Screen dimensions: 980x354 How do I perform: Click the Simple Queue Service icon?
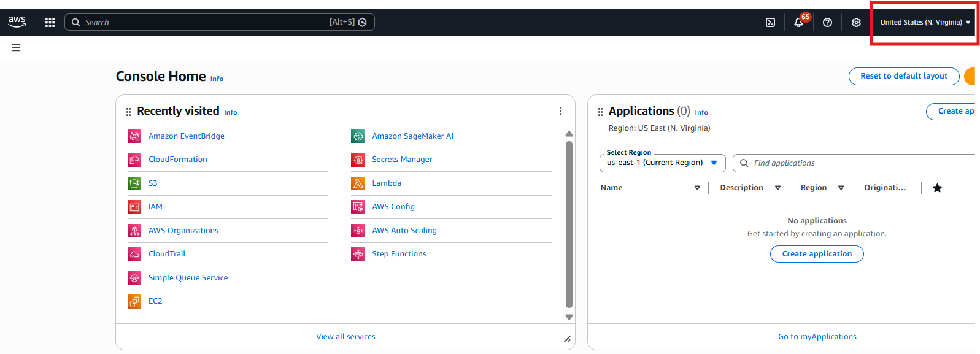(134, 278)
